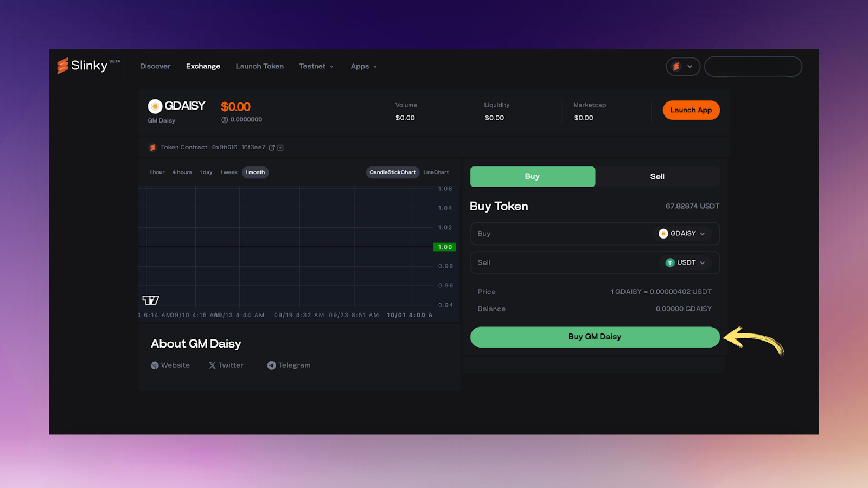
Task: Select the 1 week chart interval
Action: 229,172
